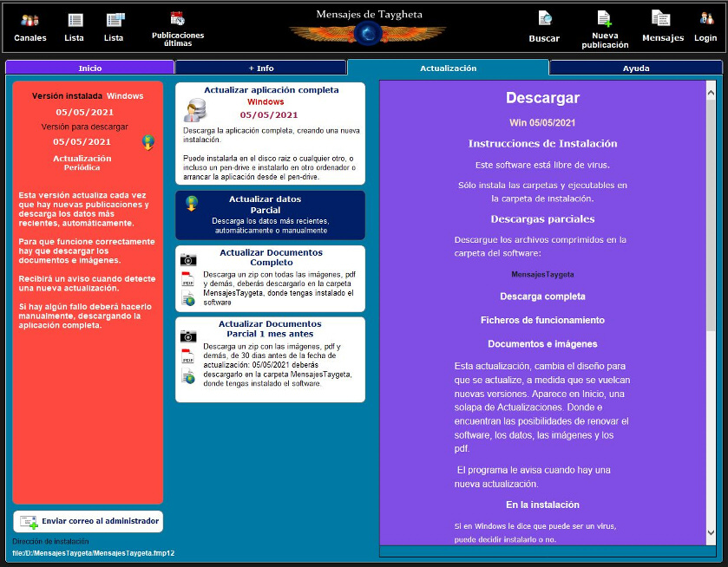The width and height of the screenshot is (728, 567).
Task: Click the Descarga completa link
Action: [542, 297]
